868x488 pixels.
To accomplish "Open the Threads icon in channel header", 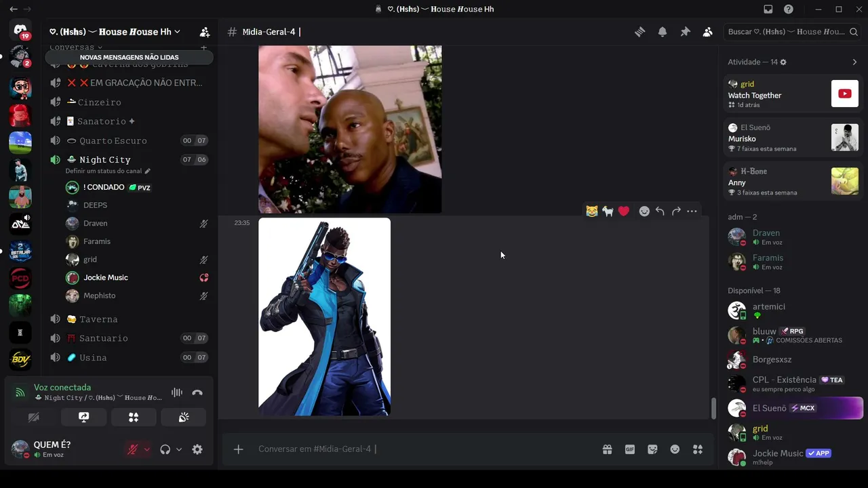I will 639,32.
